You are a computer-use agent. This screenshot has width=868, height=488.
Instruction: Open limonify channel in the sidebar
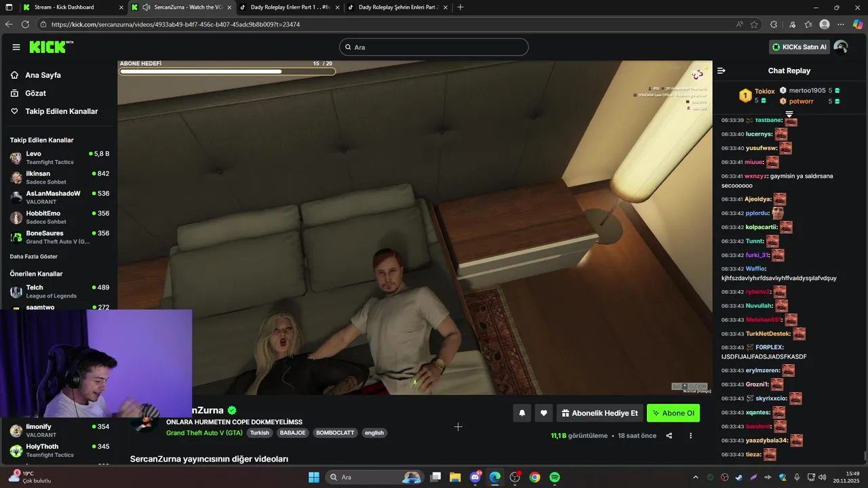click(60, 430)
